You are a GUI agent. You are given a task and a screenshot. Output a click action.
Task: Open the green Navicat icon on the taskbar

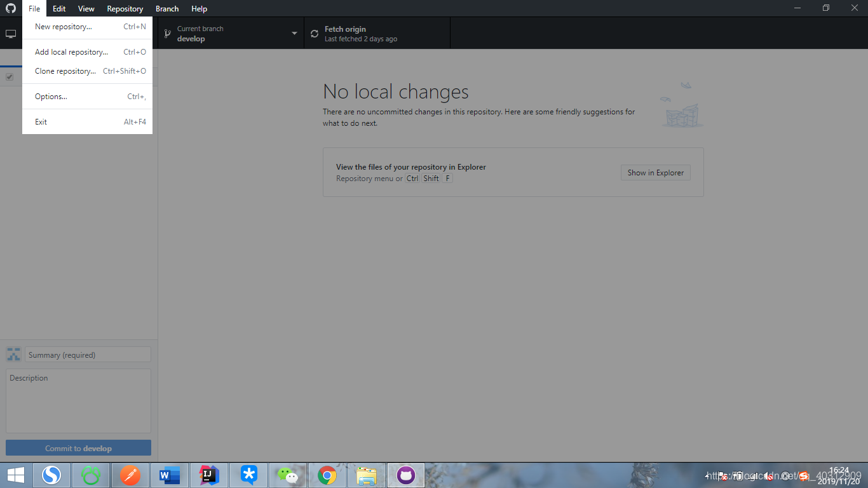point(91,475)
